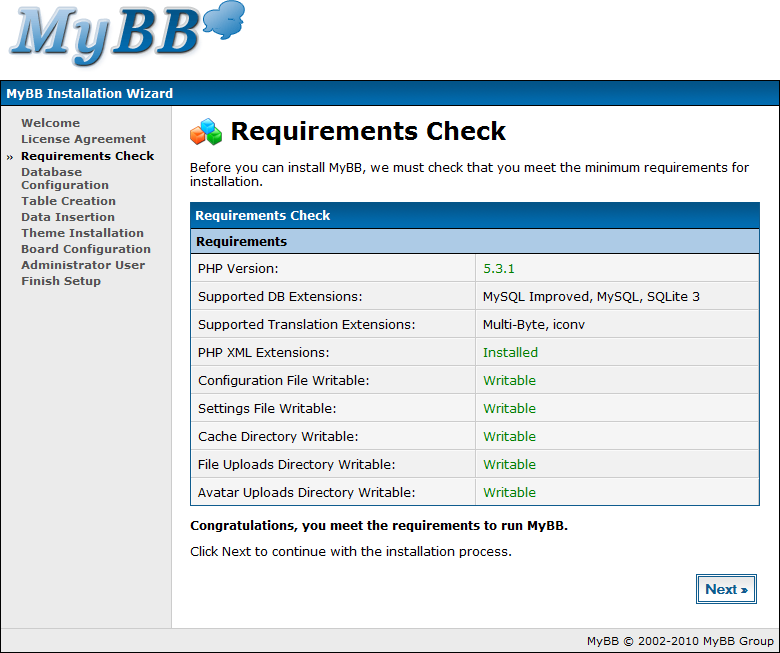Click the colored cubes Requirements Check icon
The image size is (780, 653).
tap(206, 132)
